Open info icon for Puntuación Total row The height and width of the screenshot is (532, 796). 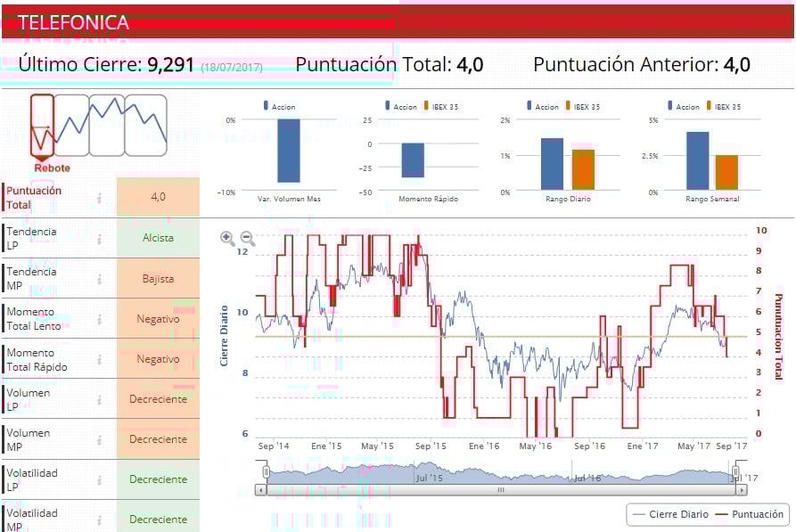[100, 198]
